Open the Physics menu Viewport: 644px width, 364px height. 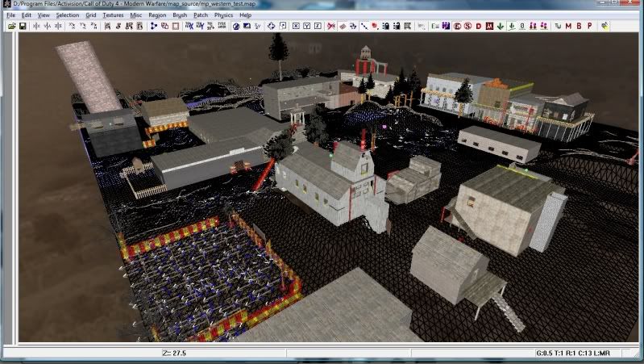[x=223, y=15]
